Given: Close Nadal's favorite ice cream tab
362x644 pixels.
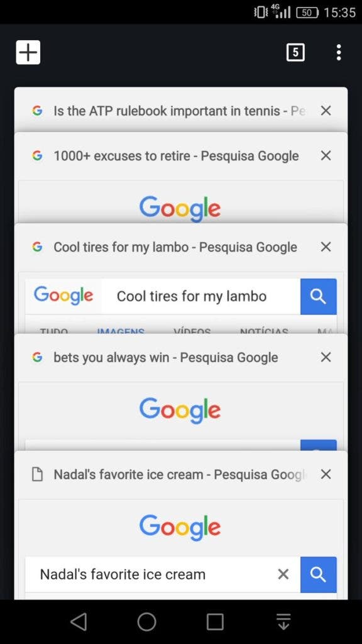Looking at the screenshot, I should coord(326,474).
